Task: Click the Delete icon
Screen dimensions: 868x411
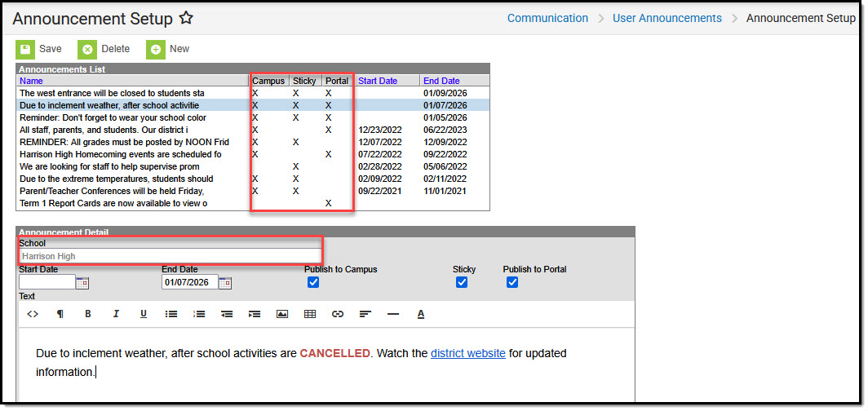Action: click(x=87, y=49)
